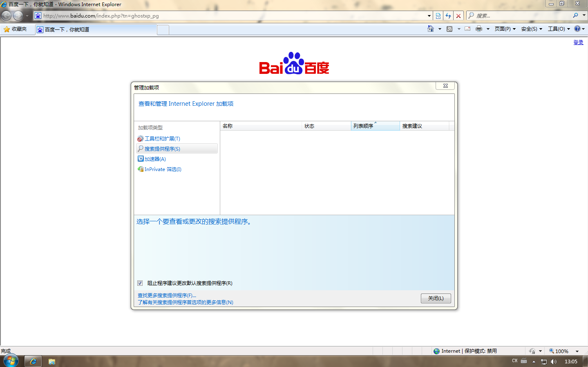The image size is (588, 367).
Task: Click the browser Forward arrow button
Action: click(18, 16)
